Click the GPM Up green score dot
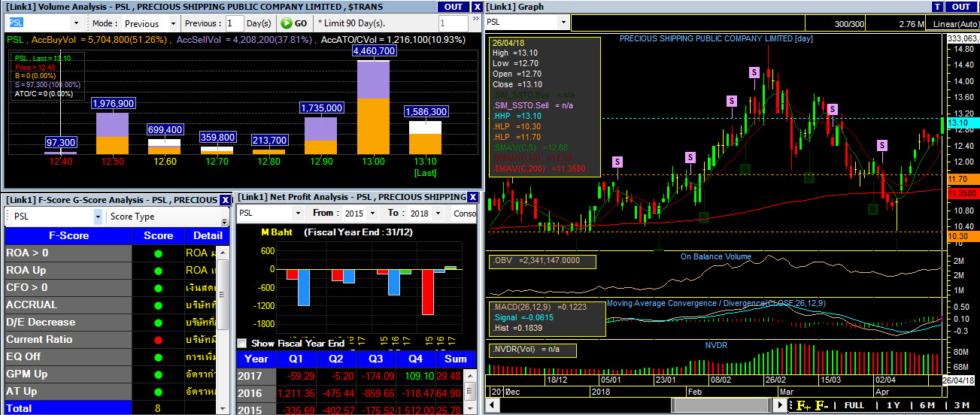Screen dimensions: 980x415 pyautogui.click(x=159, y=374)
